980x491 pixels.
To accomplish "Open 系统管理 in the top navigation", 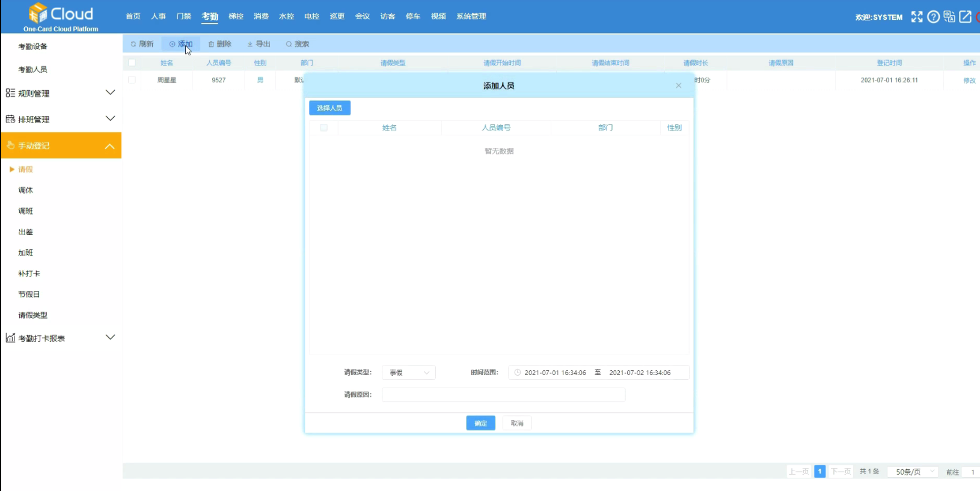I will pyautogui.click(x=471, y=16).
